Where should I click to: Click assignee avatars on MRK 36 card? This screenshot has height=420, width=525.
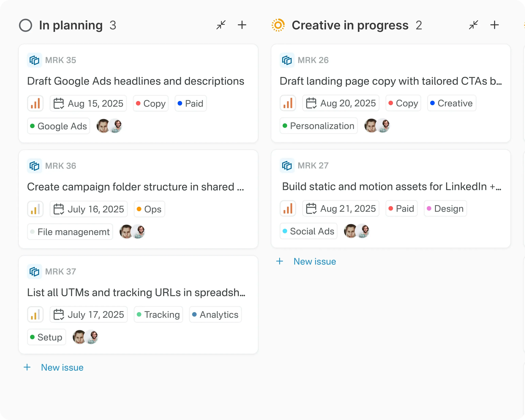coord(132,232)
